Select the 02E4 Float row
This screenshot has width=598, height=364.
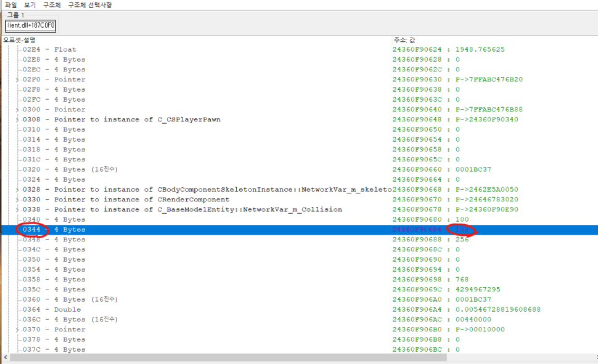pyautogui.click(x=49, y=49)
